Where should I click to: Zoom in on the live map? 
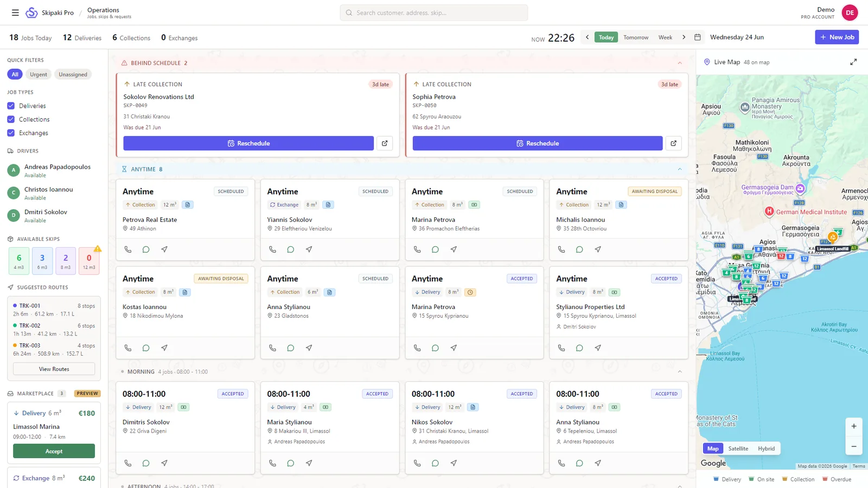tap(854, 426)
